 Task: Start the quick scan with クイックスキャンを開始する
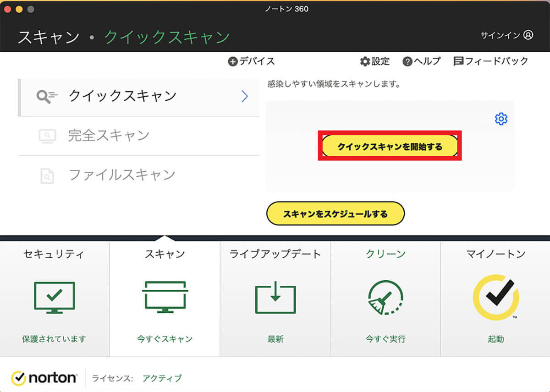(390, 147)
